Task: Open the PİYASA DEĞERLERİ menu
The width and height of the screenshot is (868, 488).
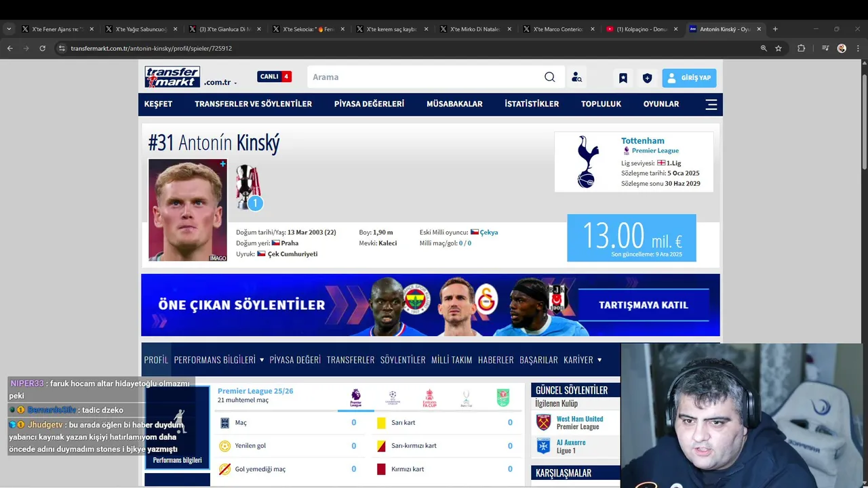Action: pos(369,104)
